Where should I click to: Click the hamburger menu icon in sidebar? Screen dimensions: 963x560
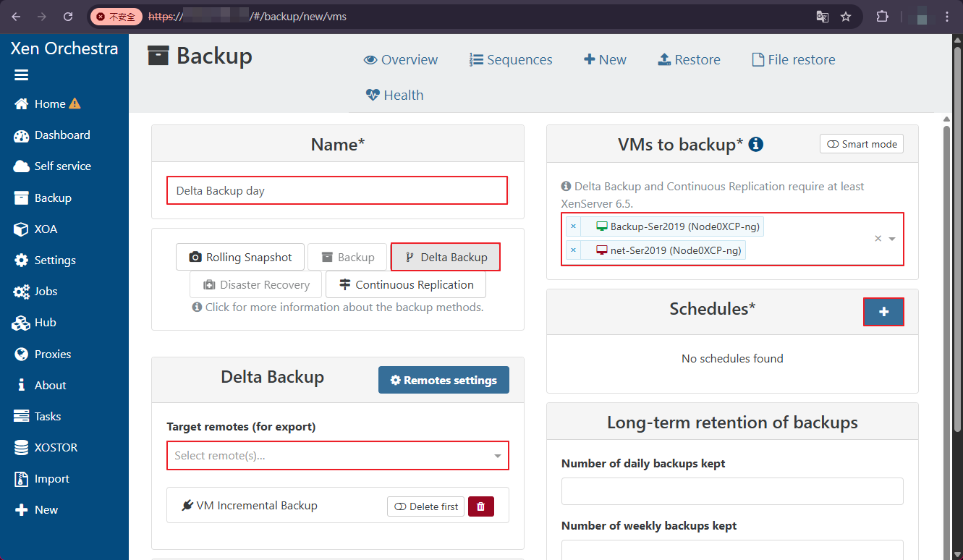(x=21, y=75)
